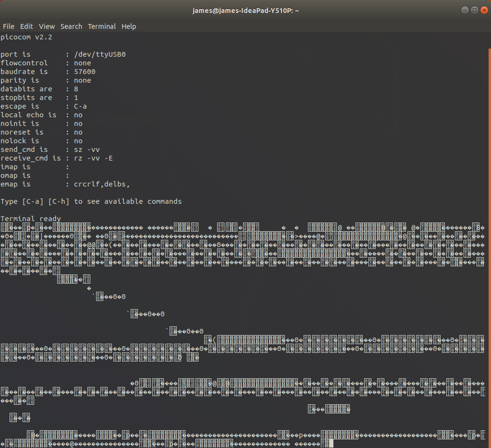This screenshot has width=491, height=448.
Task: Maximize the terminal window
Action: [x=474, y=10]
